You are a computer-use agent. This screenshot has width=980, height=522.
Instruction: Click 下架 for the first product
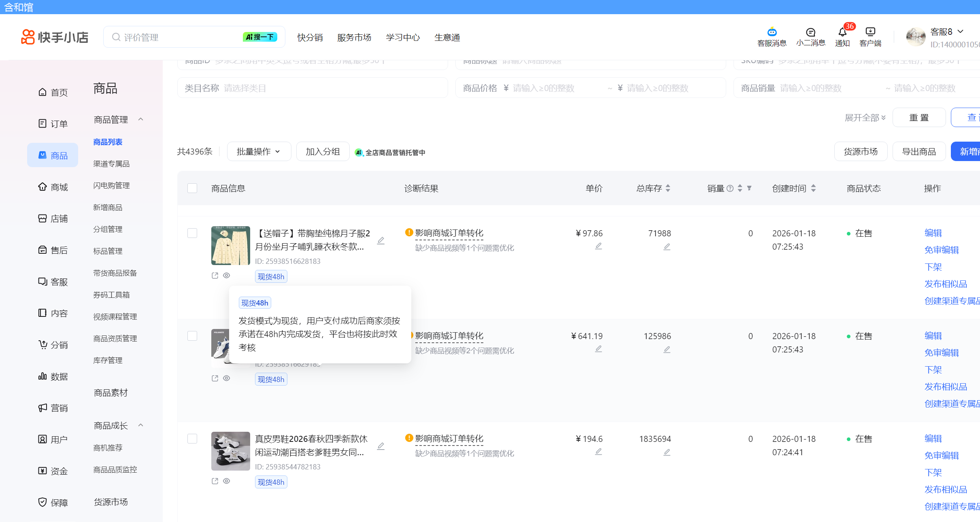[933, 267]
